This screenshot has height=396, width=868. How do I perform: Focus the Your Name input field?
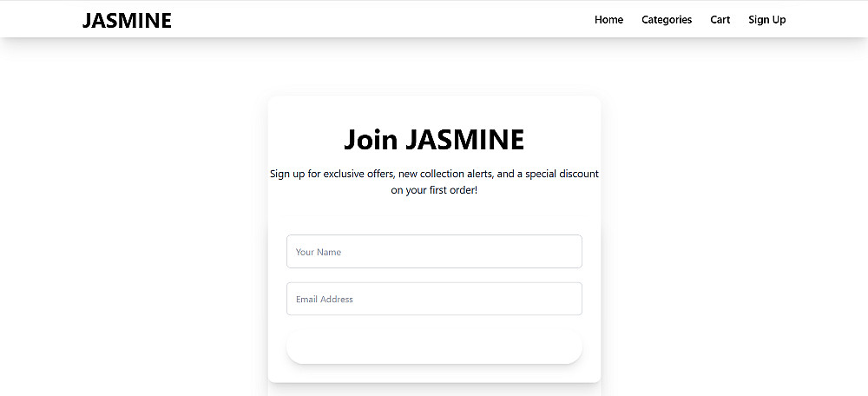(434, 252)
